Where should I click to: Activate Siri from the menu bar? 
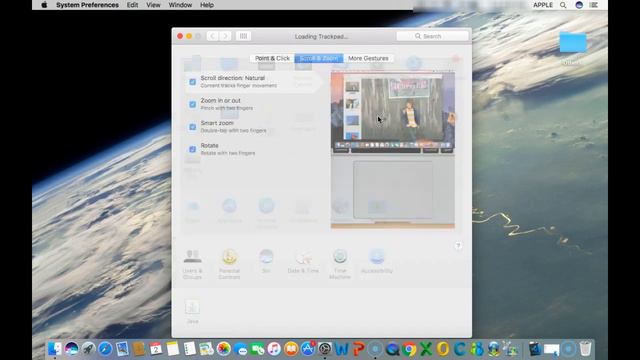(x=579, y=5)
